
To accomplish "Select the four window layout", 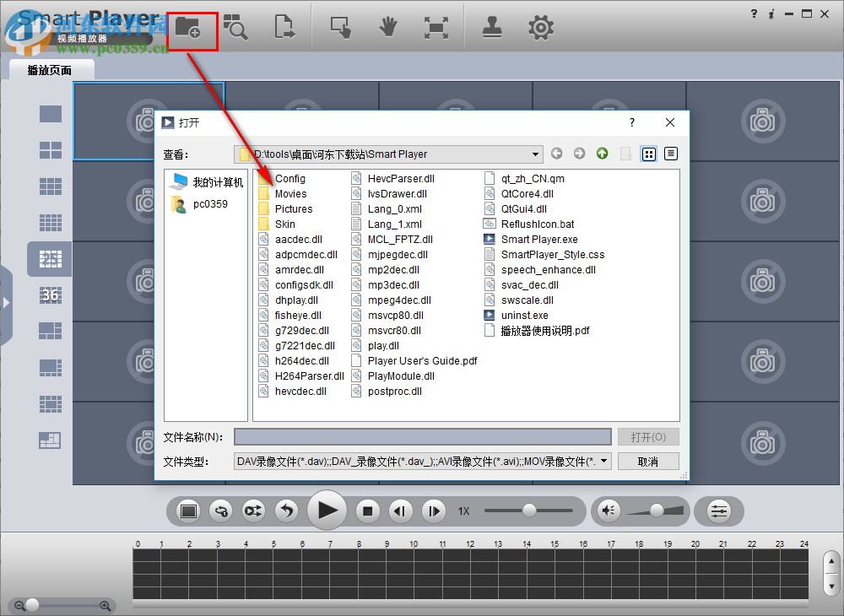I will [50, 150].
